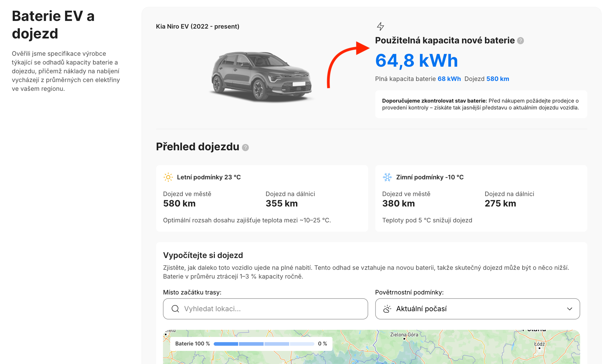Click summer highway range 355 km value
Viewport: 611px width, 364px height.
point(281,203)
